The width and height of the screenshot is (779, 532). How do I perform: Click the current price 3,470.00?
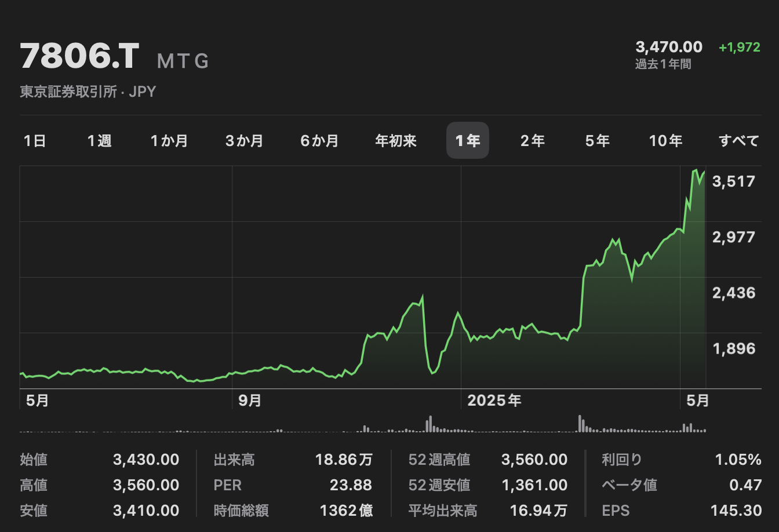(669, 47)
